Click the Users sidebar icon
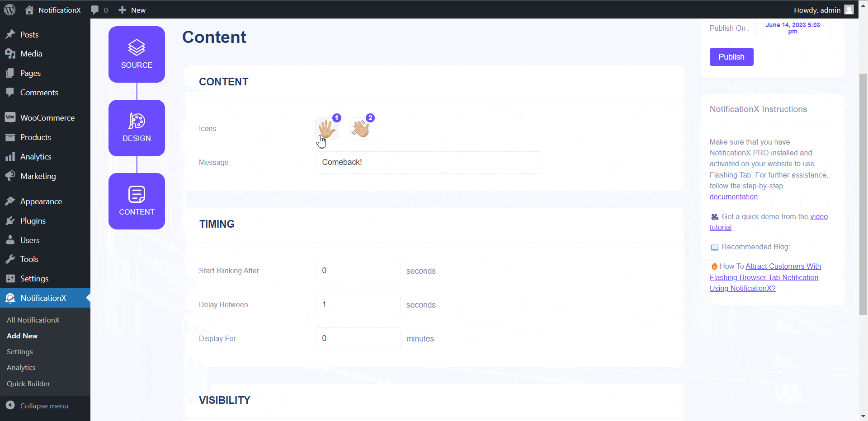 click(x=10, y=240)
